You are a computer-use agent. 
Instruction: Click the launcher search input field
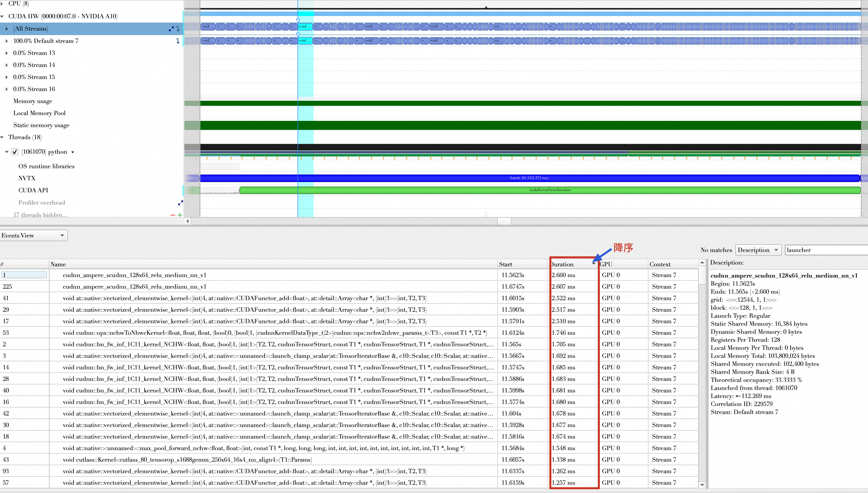pos(826,250)
